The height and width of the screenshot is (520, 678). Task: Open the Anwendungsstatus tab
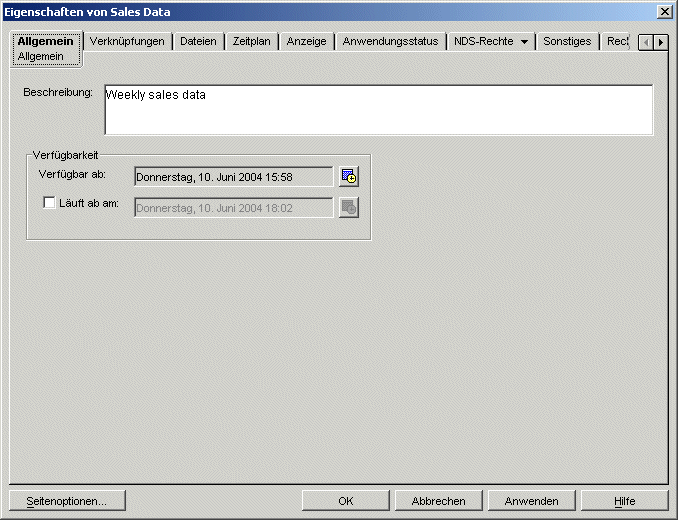390,41
